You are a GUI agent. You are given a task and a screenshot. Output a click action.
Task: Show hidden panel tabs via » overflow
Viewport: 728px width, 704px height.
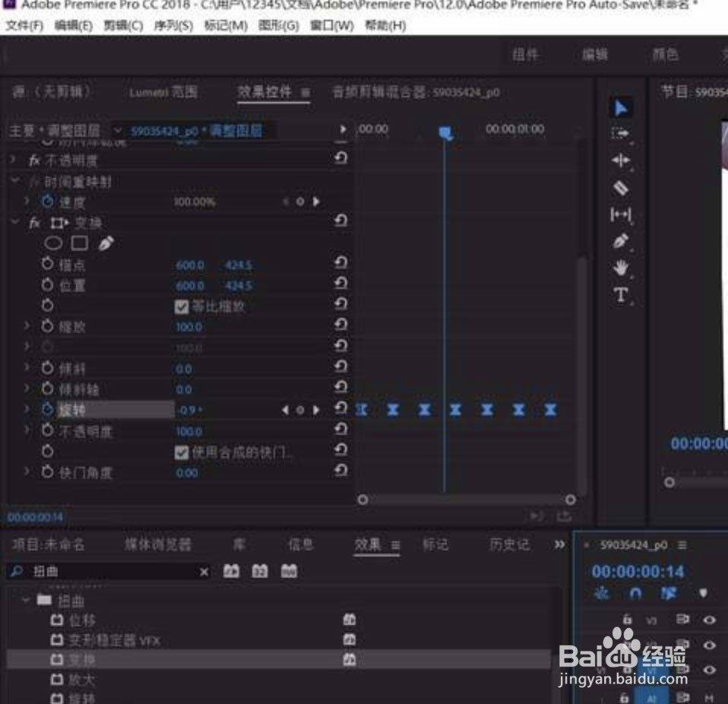click(559, 544)
